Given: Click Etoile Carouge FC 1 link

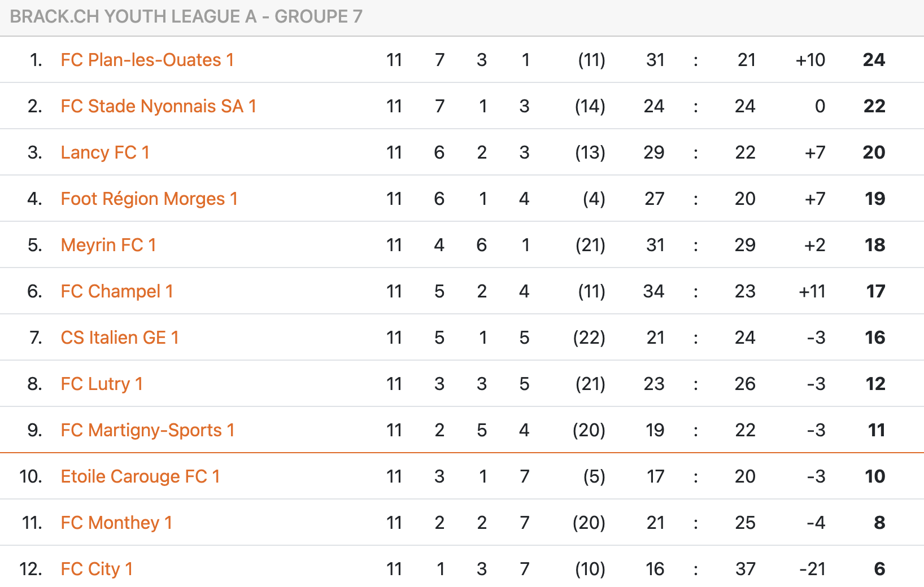Looking at the screenshot, I should click(140, 476).
